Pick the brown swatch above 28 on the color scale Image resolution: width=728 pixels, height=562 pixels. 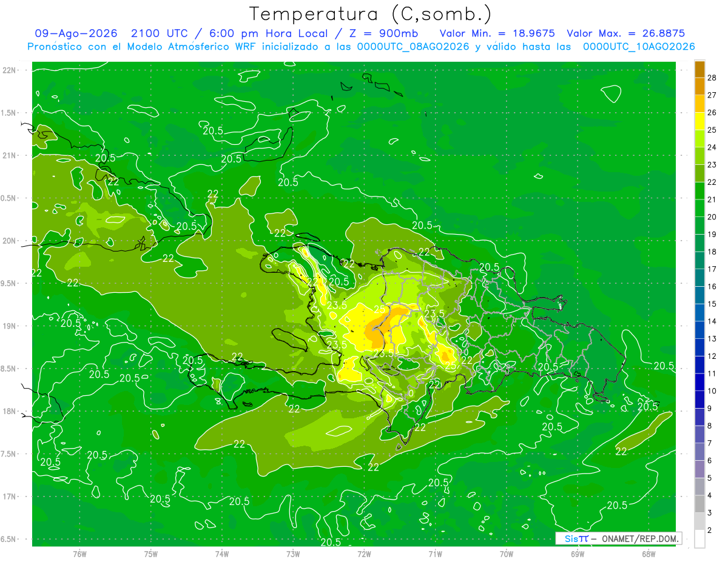[699, 70]
